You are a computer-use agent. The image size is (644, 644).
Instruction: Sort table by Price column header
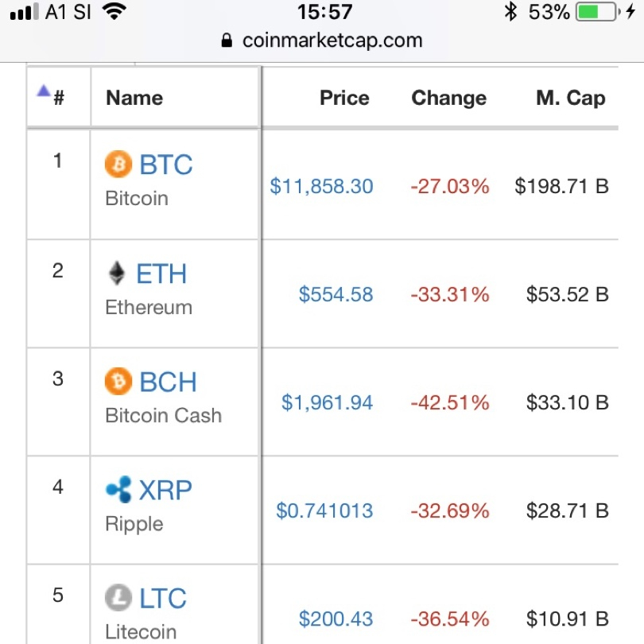point(344,98)
